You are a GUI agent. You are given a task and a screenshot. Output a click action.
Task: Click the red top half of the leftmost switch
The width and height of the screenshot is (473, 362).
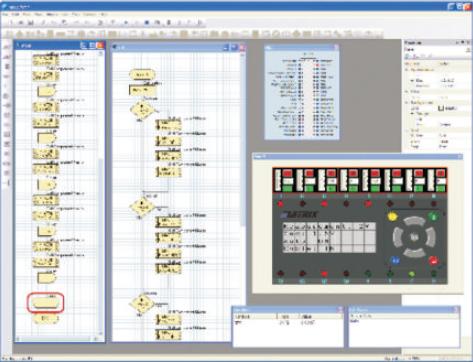coord(287,173)
